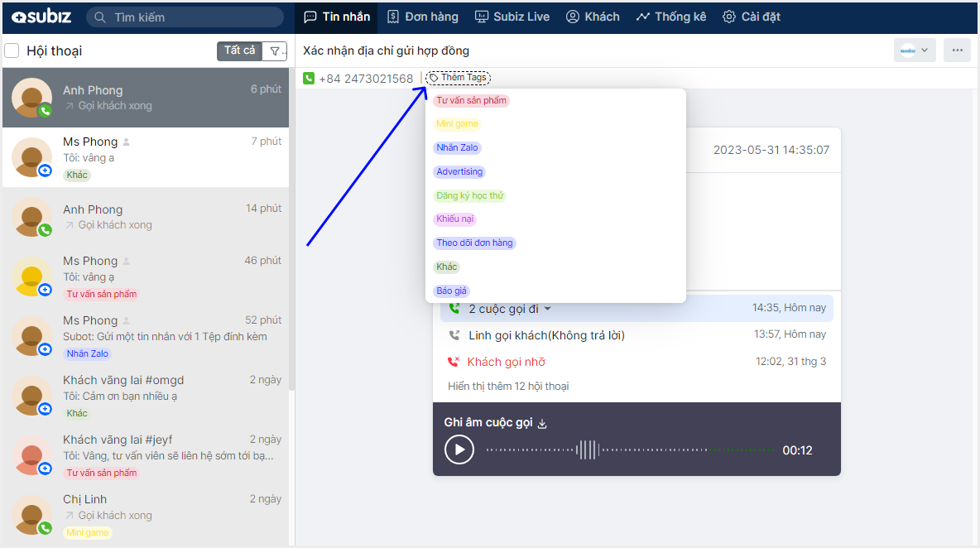Image resolution: width=980 pixels, height=548 pixels.
Task: Open the Khách tab
Action: [x=593, y=17]
